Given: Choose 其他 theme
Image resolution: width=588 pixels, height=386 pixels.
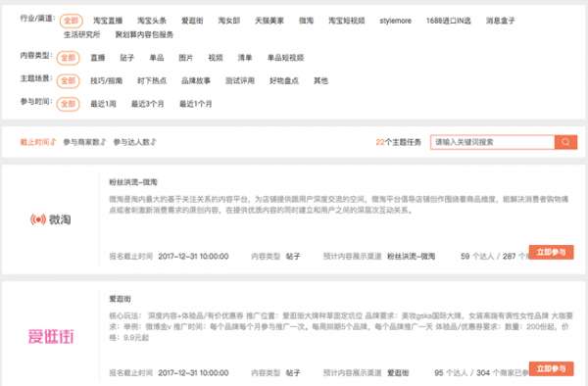Looking at the screenshot, I should tap(320, 80).
